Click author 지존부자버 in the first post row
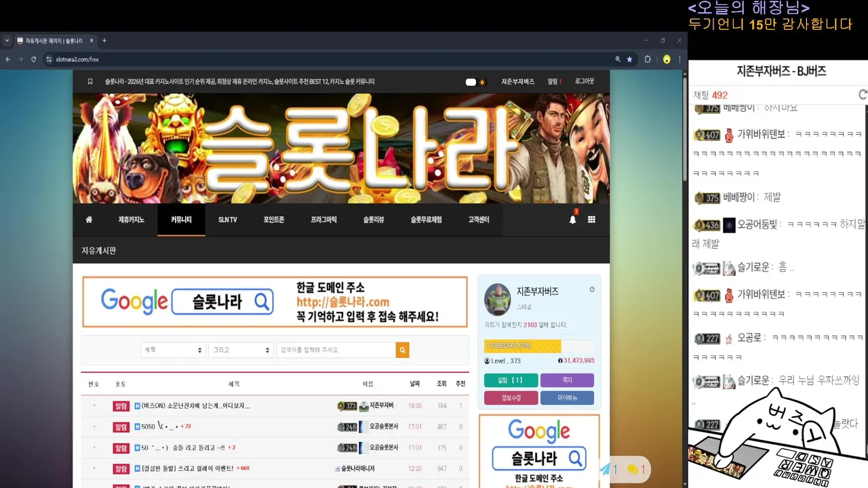868x488 pixels. pos(381,406)
